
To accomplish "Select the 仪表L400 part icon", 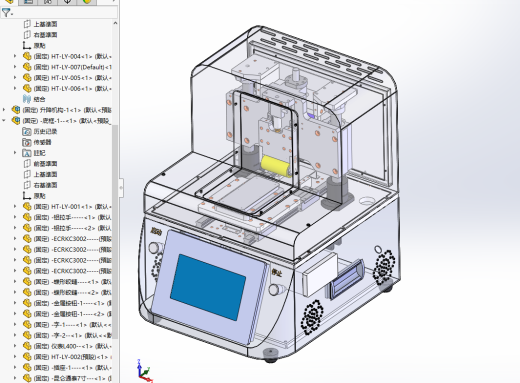I will 27,346.
